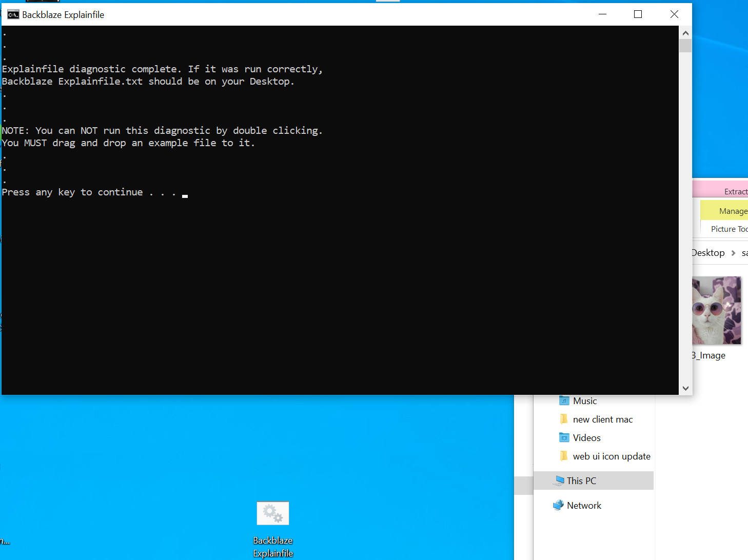Open the 'web ui icon update' folder
Image resolution: width=748 pixels, height=560 pixels.
(x=612, y=456)
